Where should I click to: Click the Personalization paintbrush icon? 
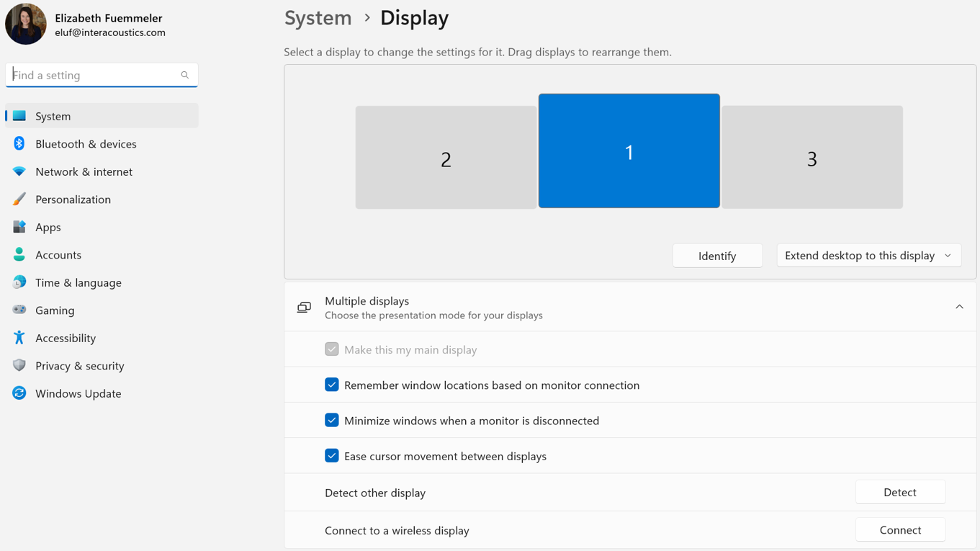pyautogui.click(x=19, y=199)
